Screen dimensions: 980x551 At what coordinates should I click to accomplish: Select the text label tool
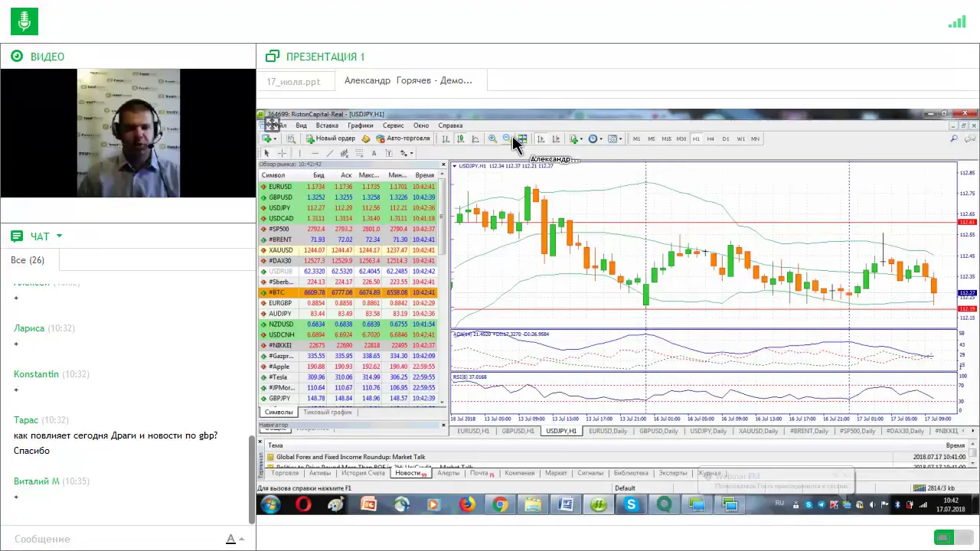pos(389,153)
